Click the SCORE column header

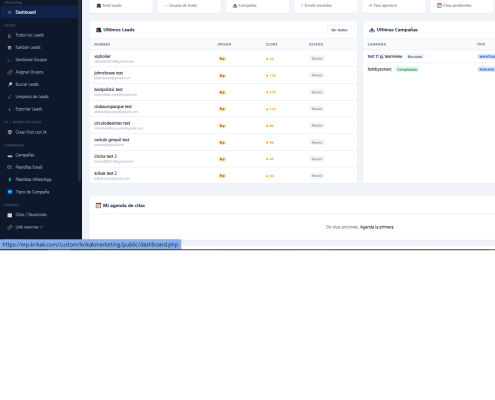pos(271,44)
